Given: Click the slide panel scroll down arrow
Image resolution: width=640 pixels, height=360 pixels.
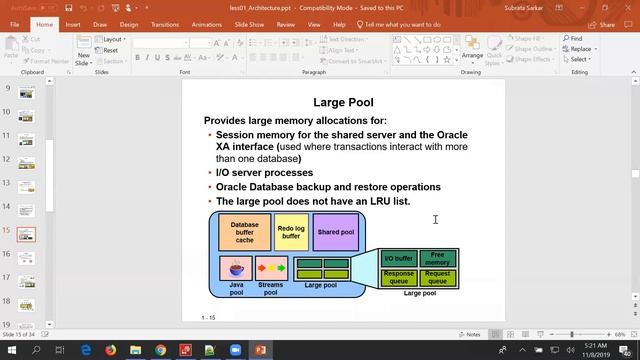Looking at the screenshot, I should [x=49, y=324].
